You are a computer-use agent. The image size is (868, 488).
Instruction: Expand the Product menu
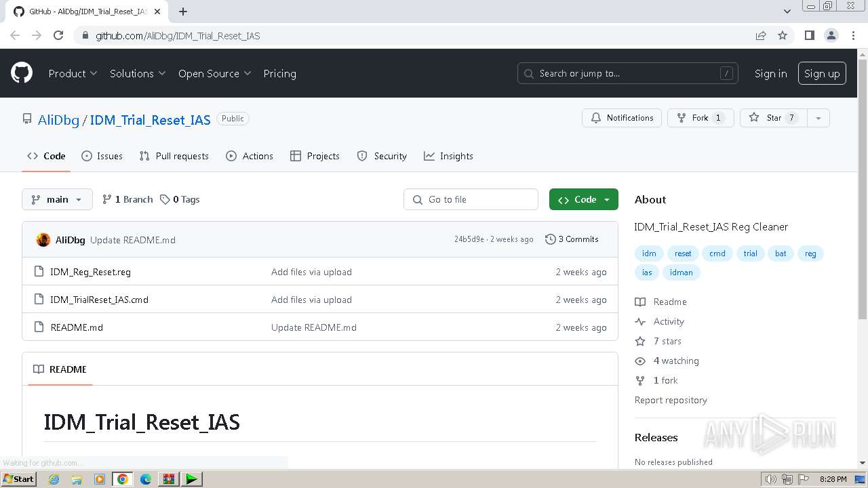[73, 73]
